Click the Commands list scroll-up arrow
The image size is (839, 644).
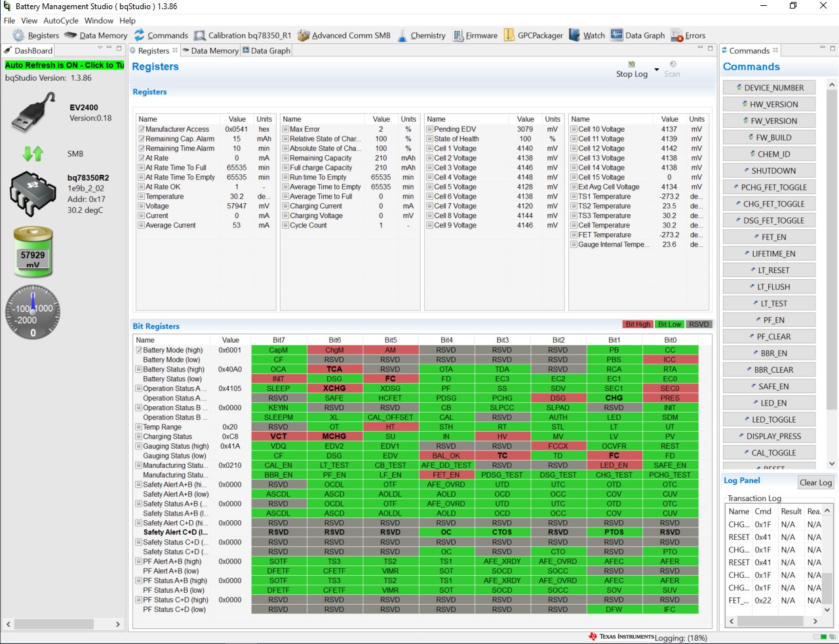click(832, 85)
